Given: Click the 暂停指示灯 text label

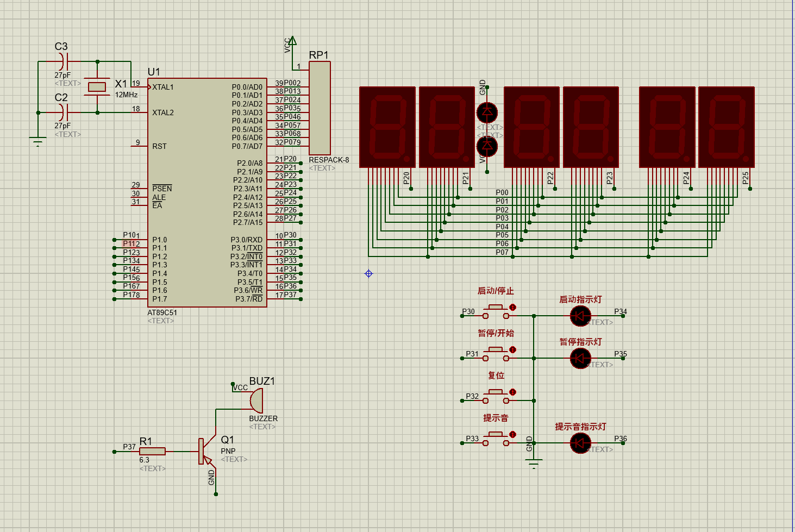Looking at the screenshot, I should click(x=580, y=342).
